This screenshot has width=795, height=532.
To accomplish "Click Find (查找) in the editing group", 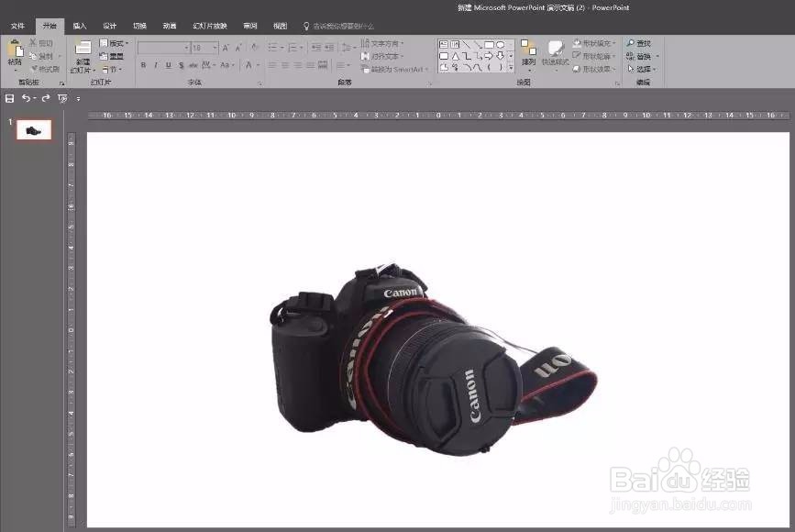I will coord(639,43).
